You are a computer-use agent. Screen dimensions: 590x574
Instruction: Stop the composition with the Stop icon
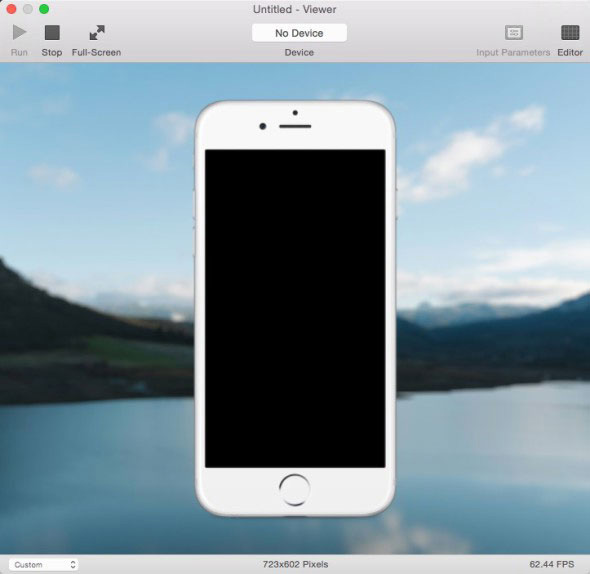point(52,32)
